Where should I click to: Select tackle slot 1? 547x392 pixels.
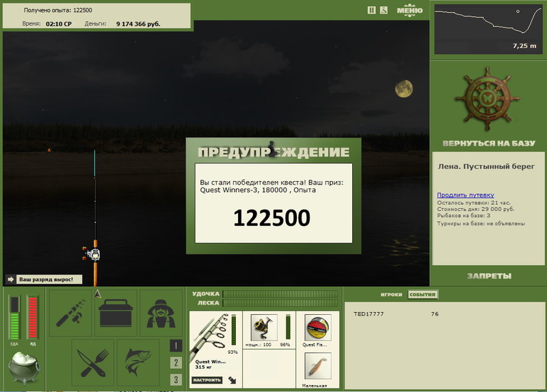(x=176, y=346)
